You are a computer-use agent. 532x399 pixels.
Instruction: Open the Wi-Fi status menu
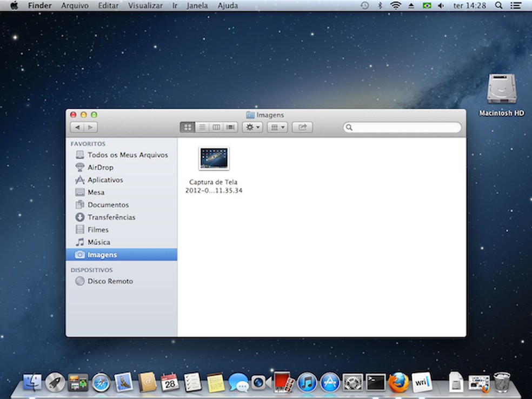(396, 5)
